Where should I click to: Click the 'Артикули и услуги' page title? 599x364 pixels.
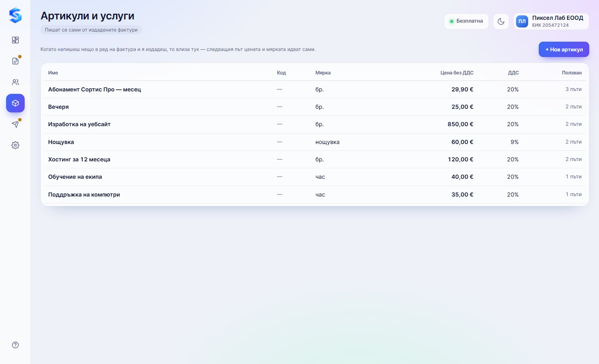tap(87, 16)
